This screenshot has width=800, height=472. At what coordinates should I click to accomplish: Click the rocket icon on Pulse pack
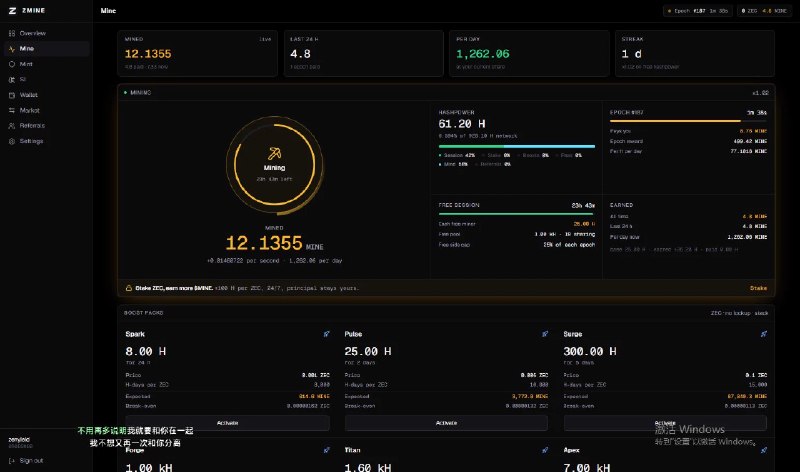[x=545, y=334]
